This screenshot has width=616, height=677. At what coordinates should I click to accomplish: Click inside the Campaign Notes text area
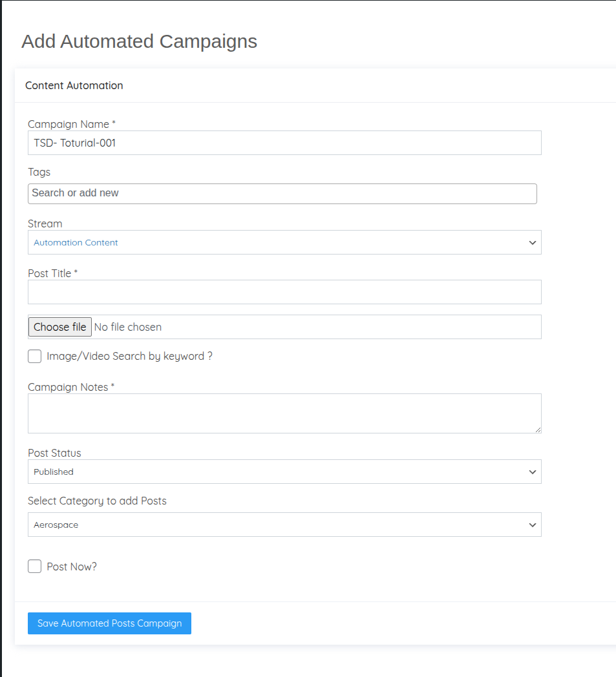coord(284,413)
